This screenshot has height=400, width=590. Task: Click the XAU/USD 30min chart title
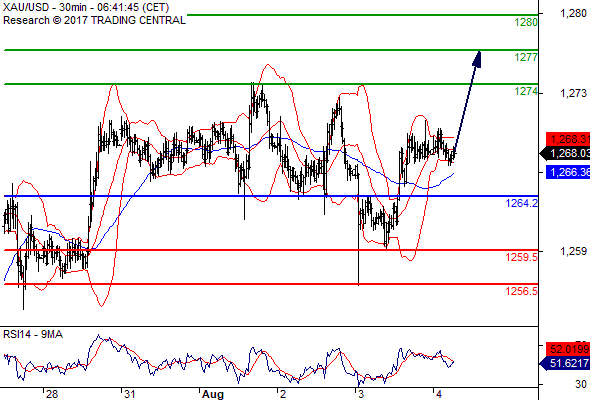(86, 7)
